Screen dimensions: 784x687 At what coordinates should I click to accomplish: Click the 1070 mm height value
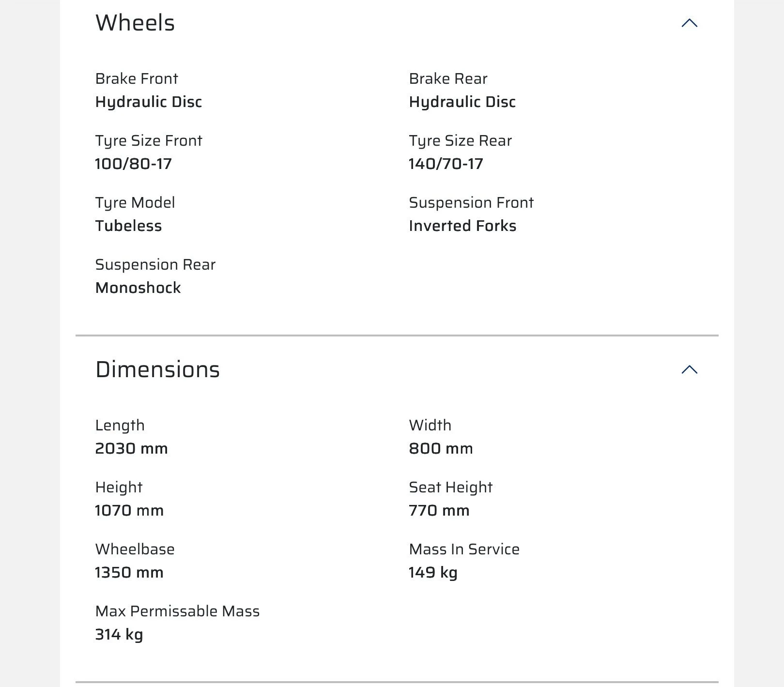(129, 510)
